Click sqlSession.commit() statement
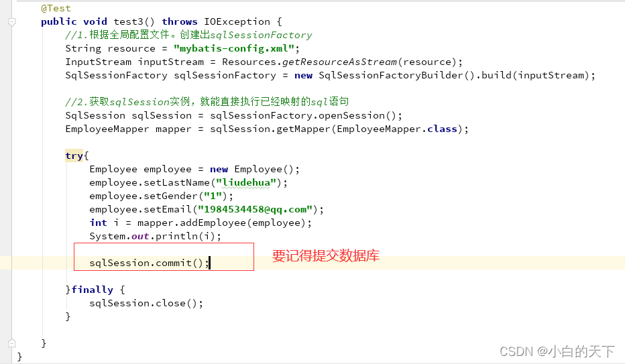 (149, 263)
